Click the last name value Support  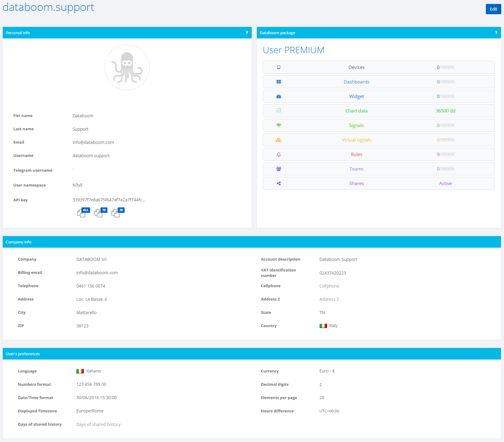(80, 129)
